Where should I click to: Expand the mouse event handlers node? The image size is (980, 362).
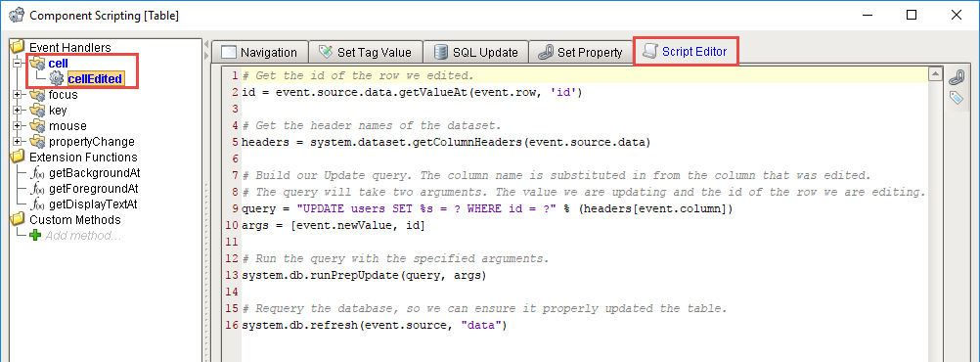click(17, 126)
